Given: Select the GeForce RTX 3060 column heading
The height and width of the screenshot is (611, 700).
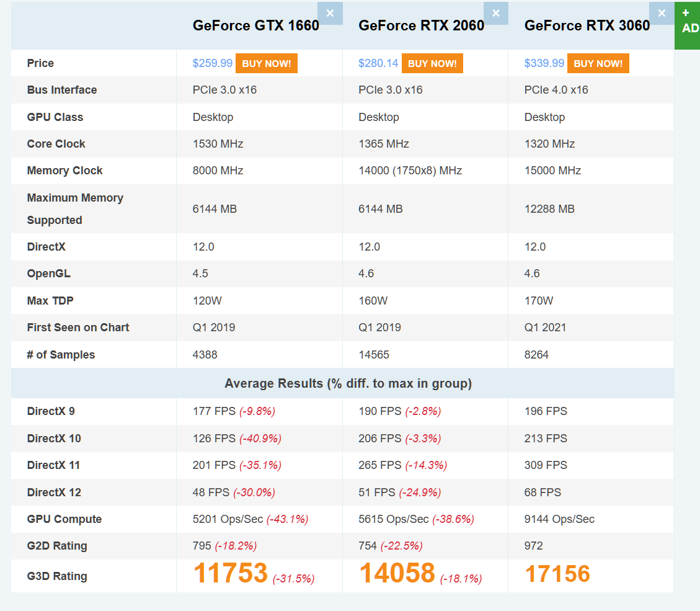Looking at the screenshot, I should [587, 25].
